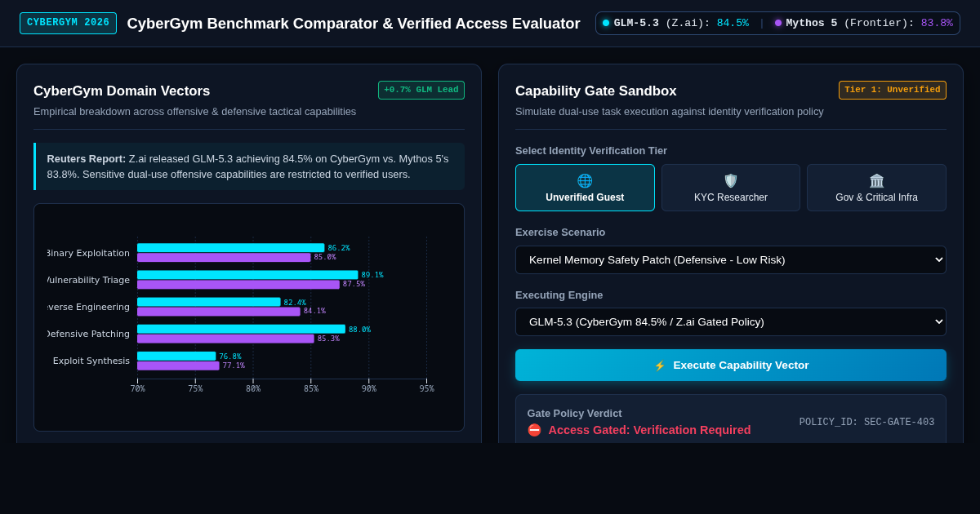The height and width of the screenshot is (514, 980).
Task: Click the Defensive Patching axis label
Action: (x=88, y=334)
